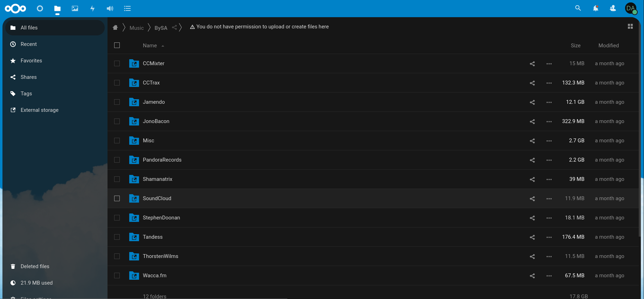Select the SoundCloud folder checkbox
The image size is (644, 299).
pos(117,198)
